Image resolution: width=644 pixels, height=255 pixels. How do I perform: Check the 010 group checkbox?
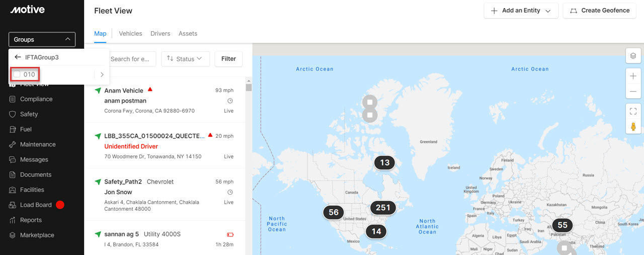(17, 74)
